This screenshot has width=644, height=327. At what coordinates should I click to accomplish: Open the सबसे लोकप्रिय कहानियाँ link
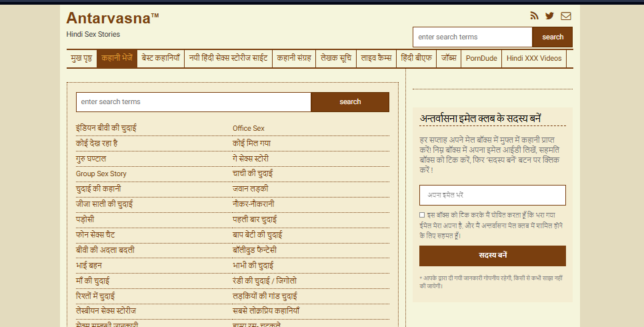266,311
